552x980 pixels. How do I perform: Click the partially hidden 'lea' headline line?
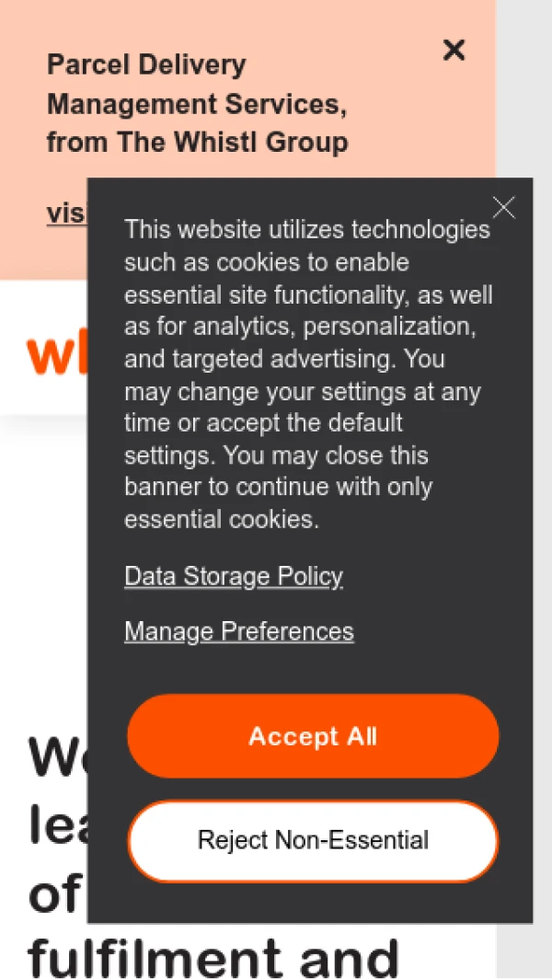click(57, 825)
